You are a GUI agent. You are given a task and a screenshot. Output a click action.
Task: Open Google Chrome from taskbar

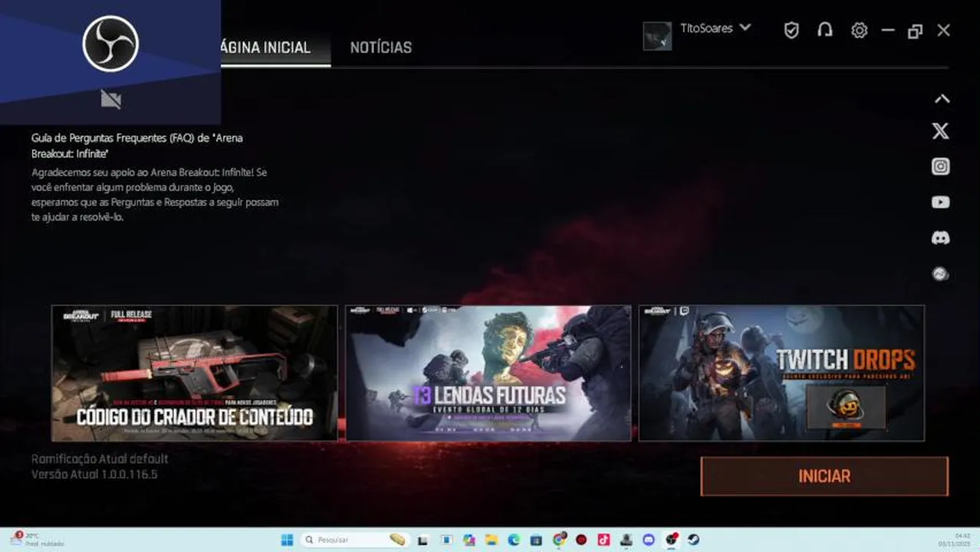(559, 540)
